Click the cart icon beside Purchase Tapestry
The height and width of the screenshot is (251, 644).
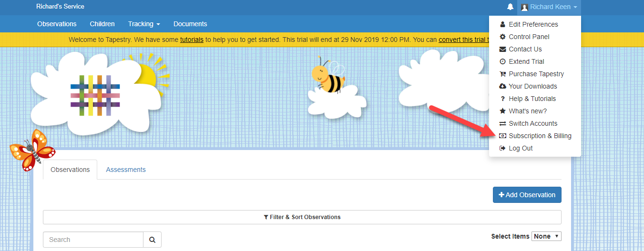click(502, 74)
